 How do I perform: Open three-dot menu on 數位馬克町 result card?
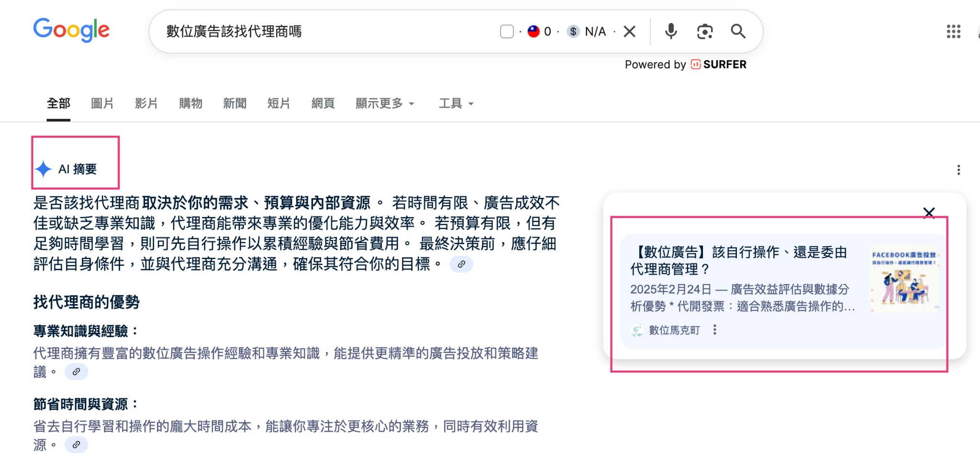tap(715, 330)
